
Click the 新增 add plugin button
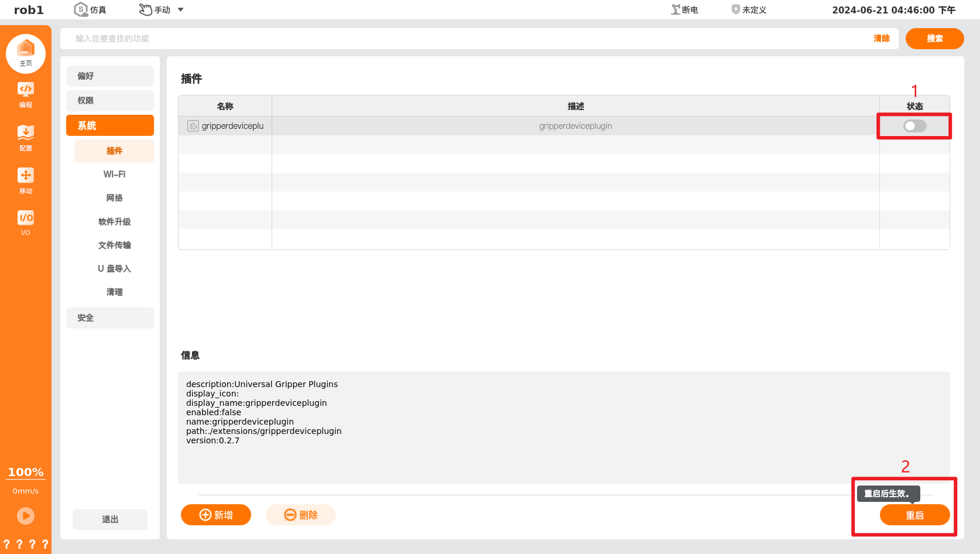pos(216,515)
